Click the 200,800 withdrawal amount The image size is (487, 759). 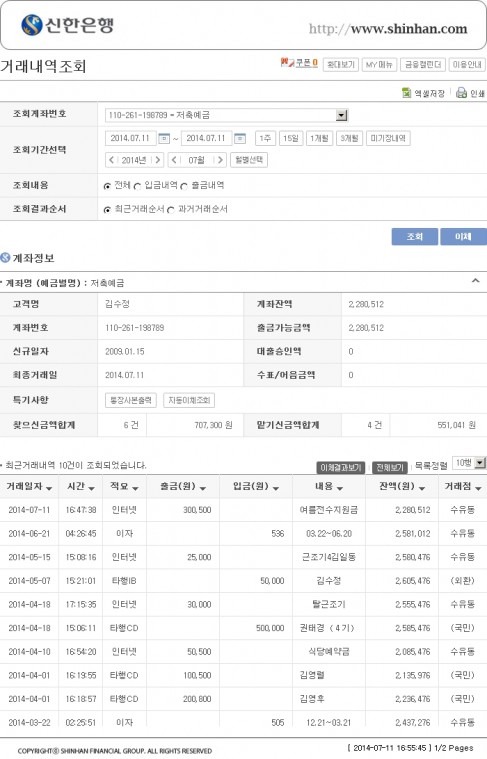tap(197, 699)
